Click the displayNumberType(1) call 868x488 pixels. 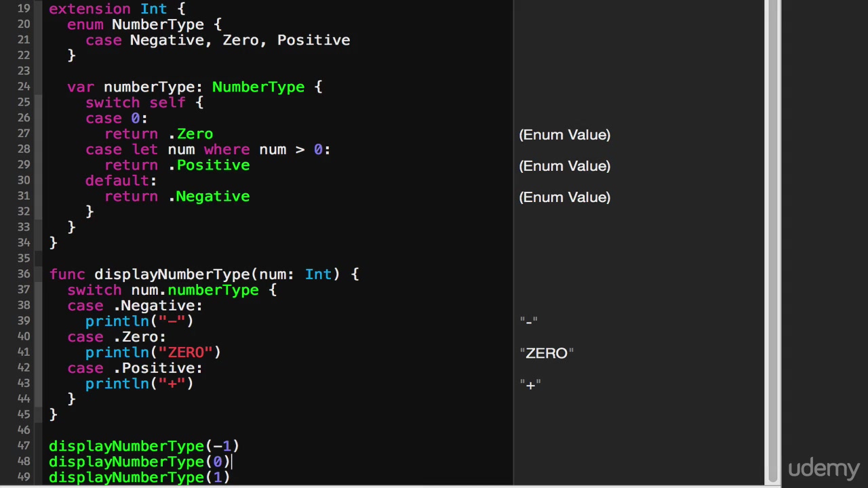pyautogui.click(x=139, y=477)
